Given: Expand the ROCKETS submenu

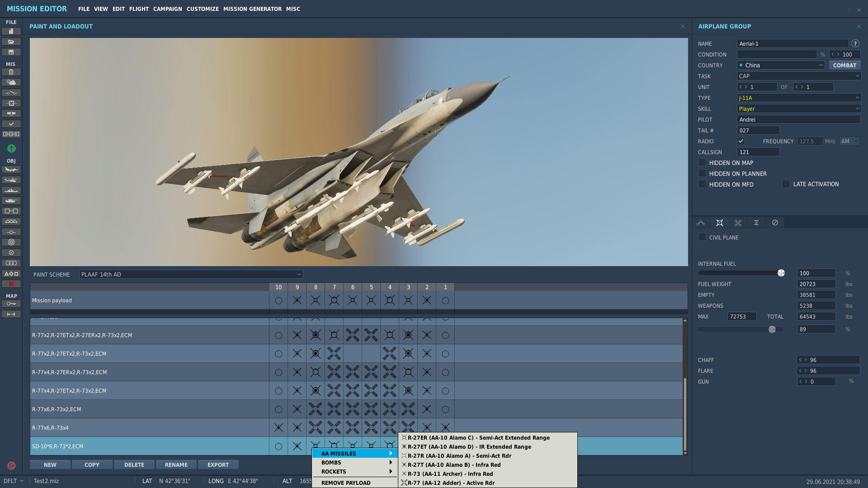Looking at the screenshot, I should pyautogui.click(x=355, y=471).
